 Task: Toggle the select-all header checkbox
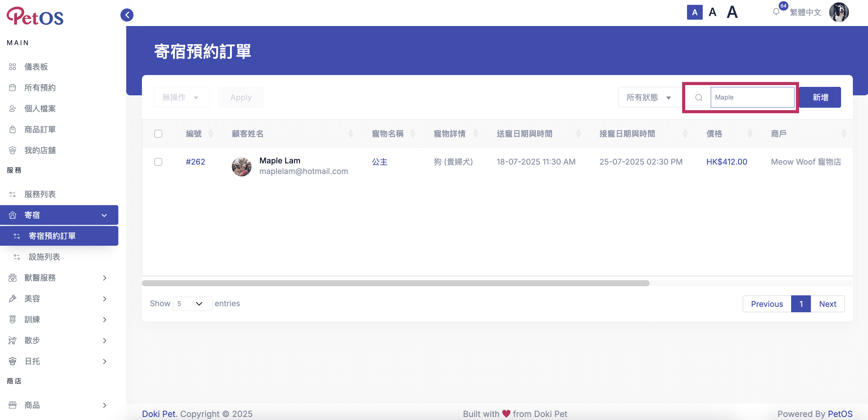pos(158,134)
